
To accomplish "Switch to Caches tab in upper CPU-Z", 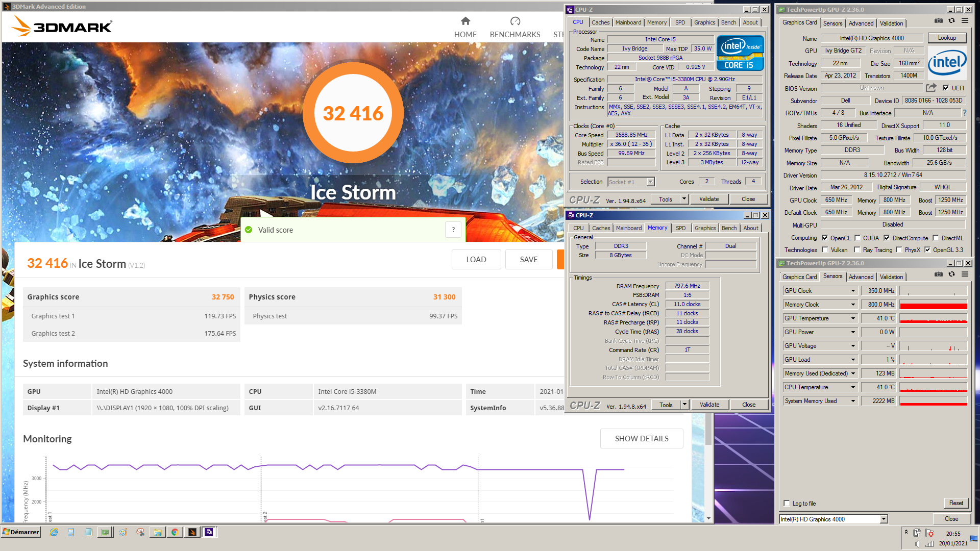I will (x=600, y=22).
